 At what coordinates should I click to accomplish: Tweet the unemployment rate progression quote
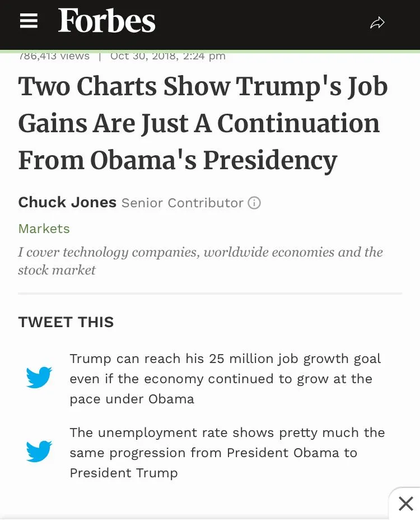pyautogui.click(x=227, y=453)
